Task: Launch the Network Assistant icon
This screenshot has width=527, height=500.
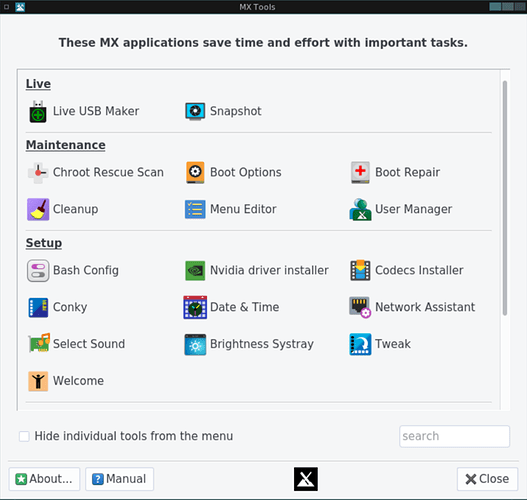Action: pos(360,307)
